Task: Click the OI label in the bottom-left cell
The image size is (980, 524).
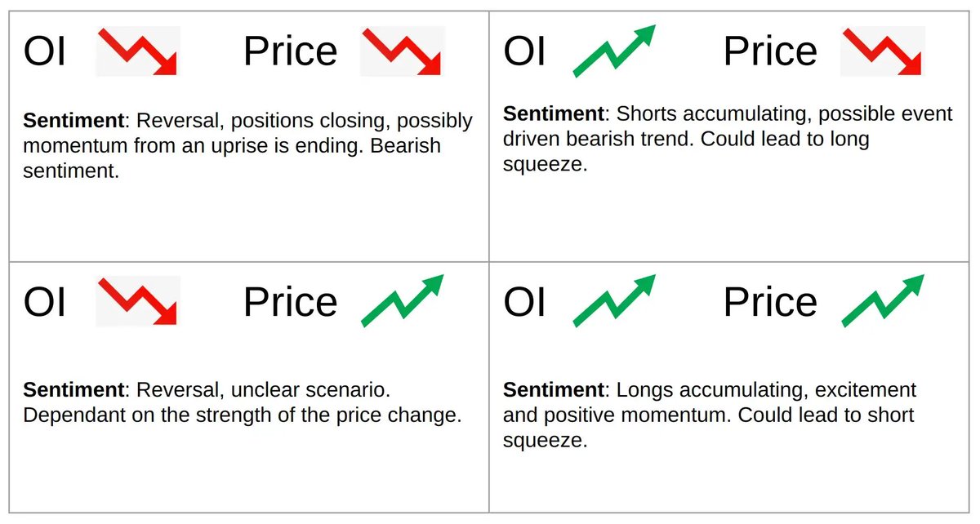Action: point(45,302)
